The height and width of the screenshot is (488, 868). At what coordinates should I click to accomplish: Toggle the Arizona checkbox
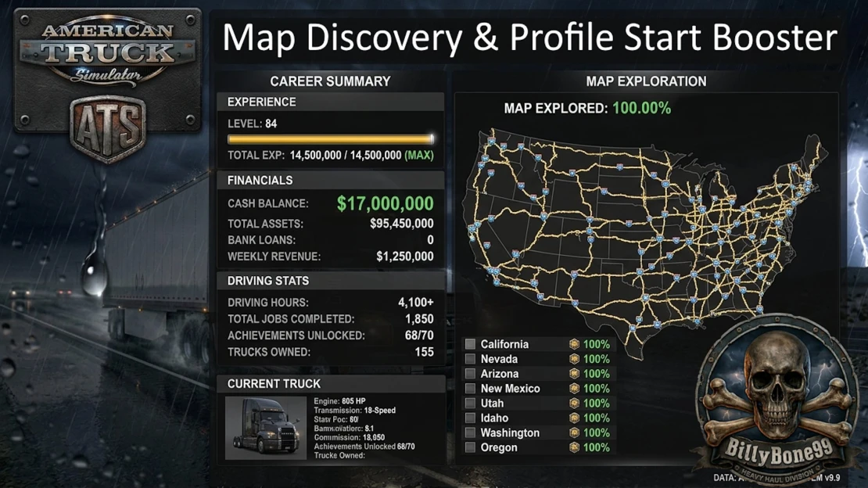click(x=470, y=374)
